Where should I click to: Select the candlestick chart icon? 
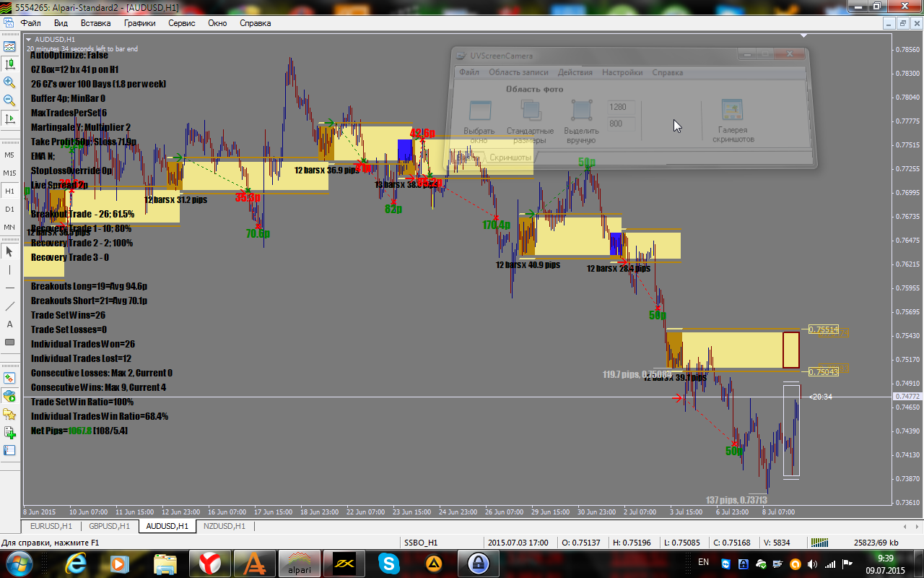point(9,64)
